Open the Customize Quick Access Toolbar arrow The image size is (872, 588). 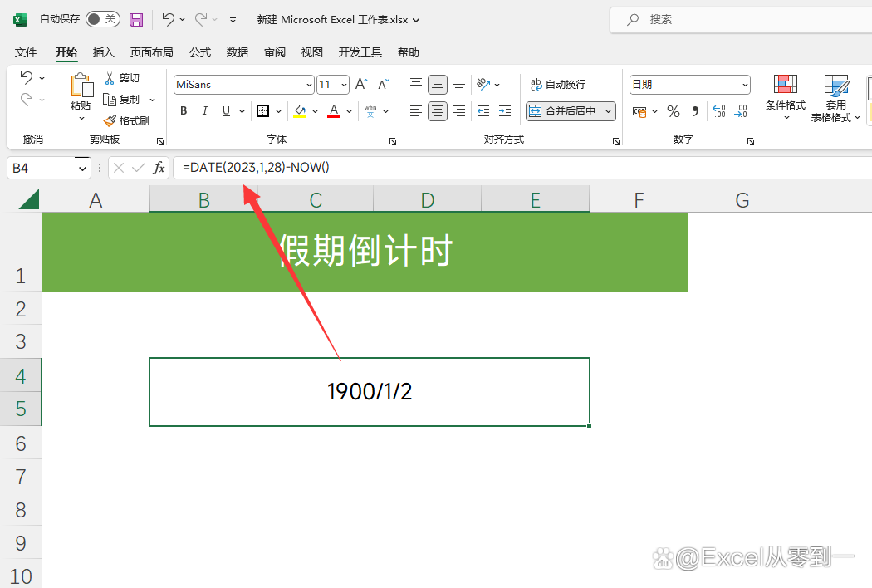click(x=233, y=20)
